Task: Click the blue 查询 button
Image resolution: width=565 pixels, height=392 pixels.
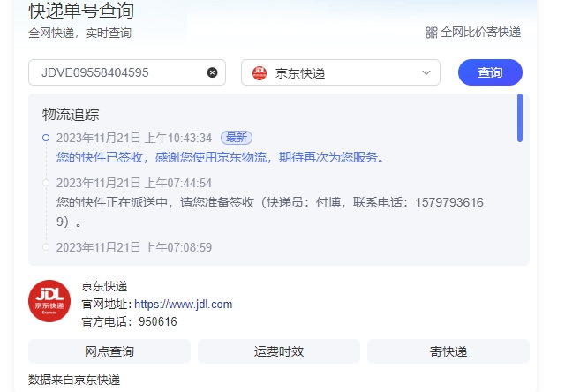Action: coord(490,72)
